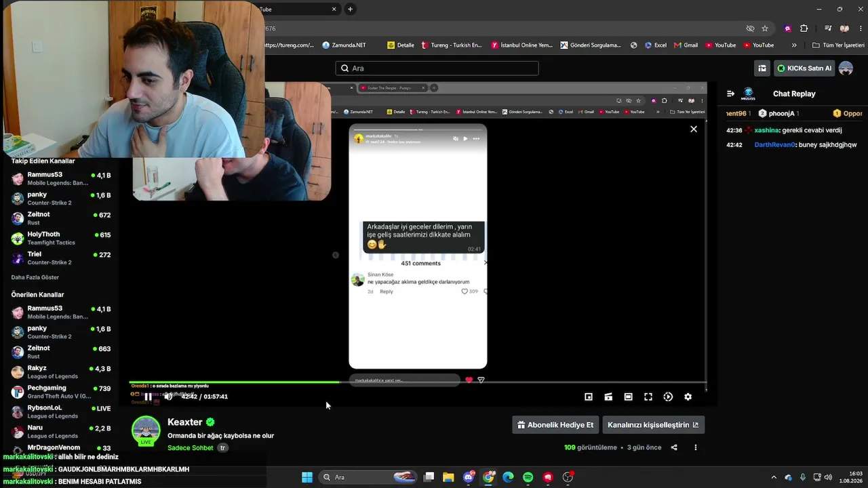Open OBS Studio from the taskbar
Viewport: 868px width, 488px height.
point(568,477)
